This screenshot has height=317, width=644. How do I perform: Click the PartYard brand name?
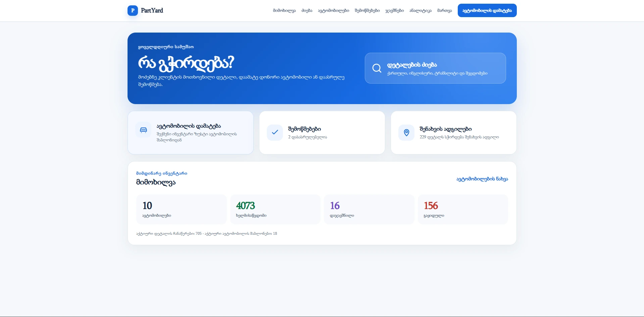[x=152, y=10]
